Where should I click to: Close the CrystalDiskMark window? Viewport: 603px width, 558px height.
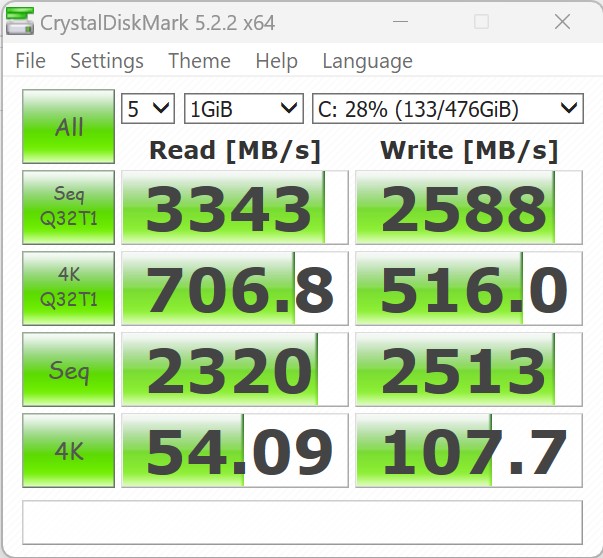pos(562,22)
